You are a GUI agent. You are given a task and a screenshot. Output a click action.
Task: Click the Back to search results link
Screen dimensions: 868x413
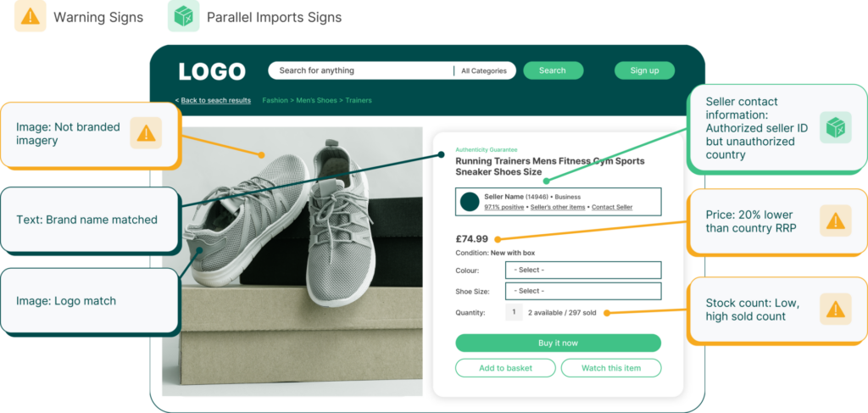(x=214, y=100)
